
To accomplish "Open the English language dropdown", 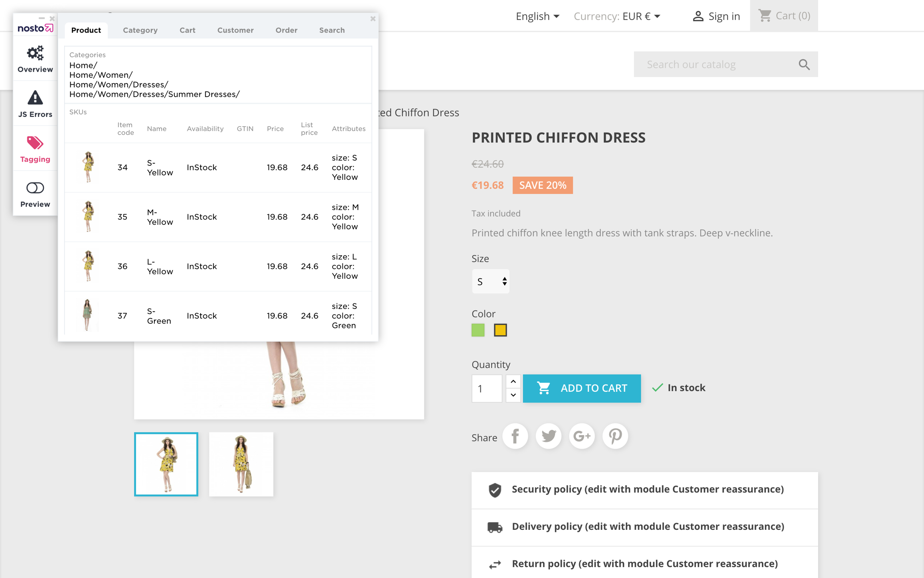I will (537, 16).
